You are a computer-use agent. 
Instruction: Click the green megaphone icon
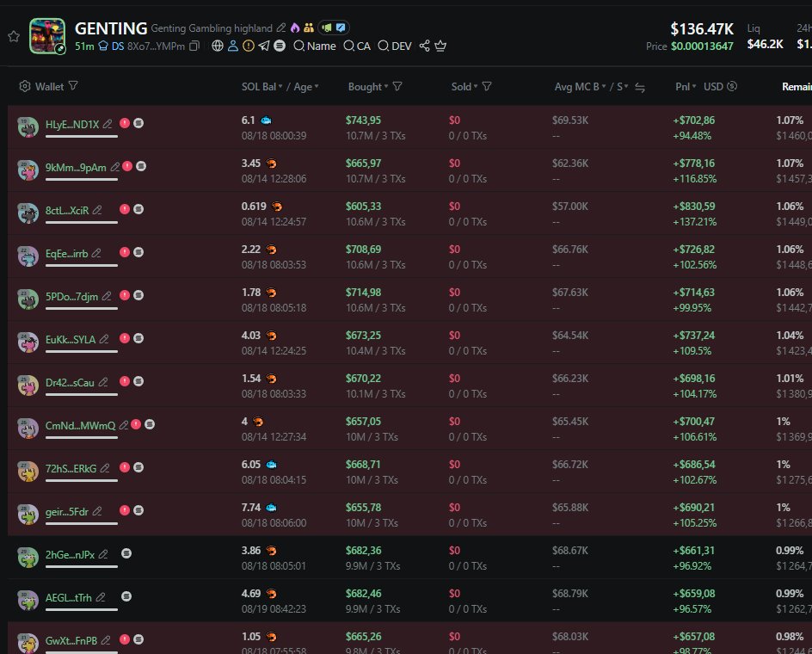pos(327,28)
